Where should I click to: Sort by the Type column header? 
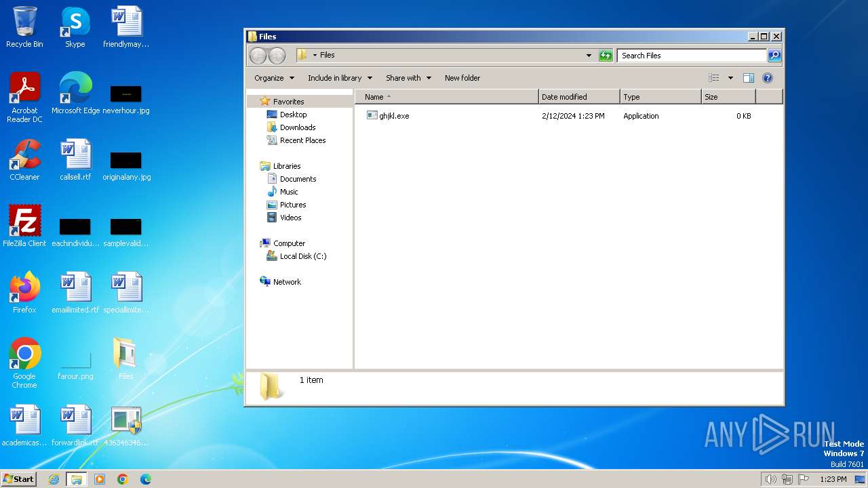coord(660,97)
